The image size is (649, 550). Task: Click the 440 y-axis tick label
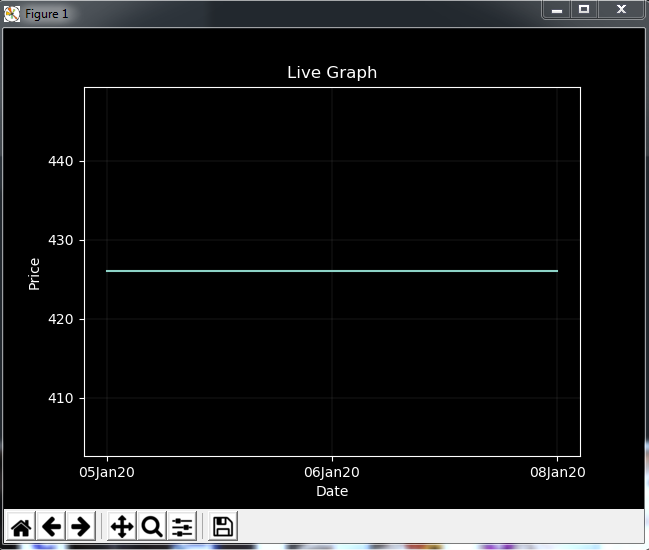60,161
